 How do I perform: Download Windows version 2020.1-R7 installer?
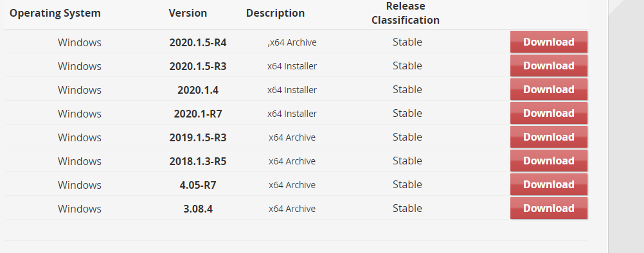(x=549, y=113)
